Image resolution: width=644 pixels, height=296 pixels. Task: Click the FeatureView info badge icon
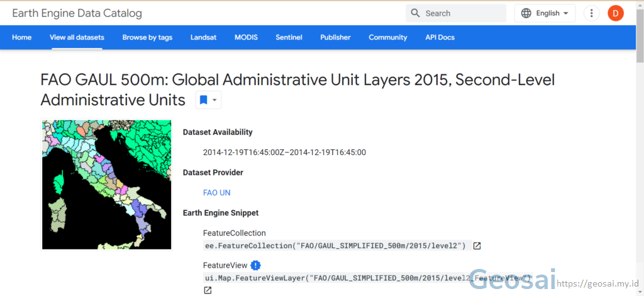pos(255,265)
